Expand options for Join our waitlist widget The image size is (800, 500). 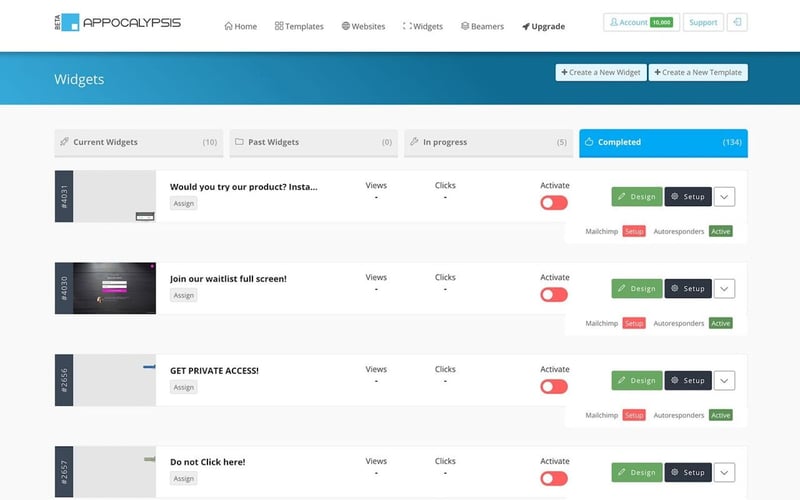(724, 289)
